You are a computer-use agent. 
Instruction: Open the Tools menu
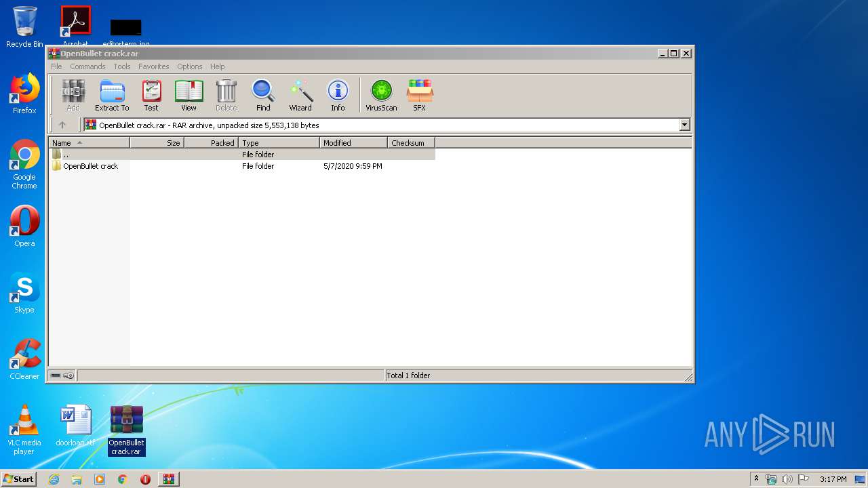tap(122, 66)
